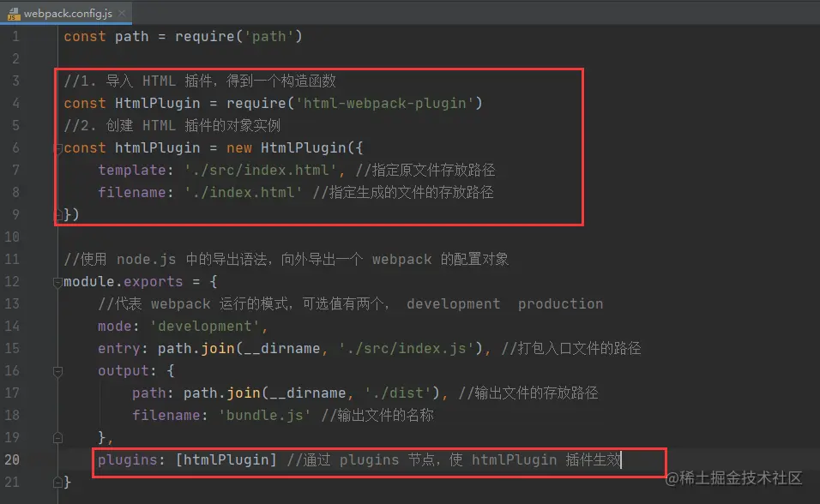Click line number 4 in the gutter
Viewport: 820px width, 504px height.
pos(15,104)
